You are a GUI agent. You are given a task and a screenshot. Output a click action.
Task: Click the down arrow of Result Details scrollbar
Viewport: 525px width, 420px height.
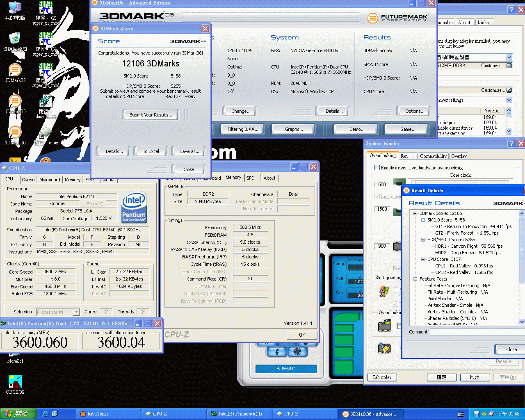pyautogui.click(x=522, y=322)
